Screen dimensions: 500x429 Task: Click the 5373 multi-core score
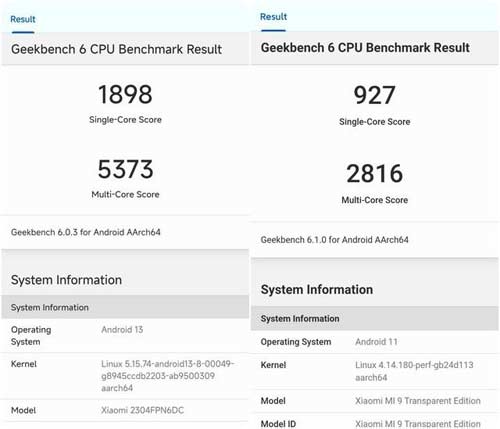coord(125,169)
